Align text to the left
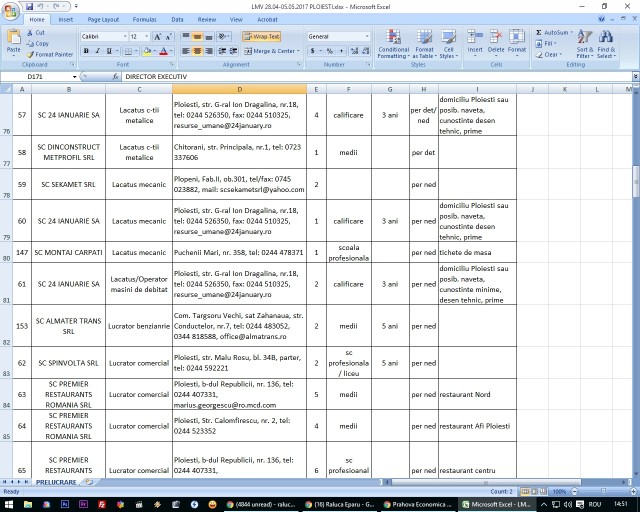 (x=186, y=51)
